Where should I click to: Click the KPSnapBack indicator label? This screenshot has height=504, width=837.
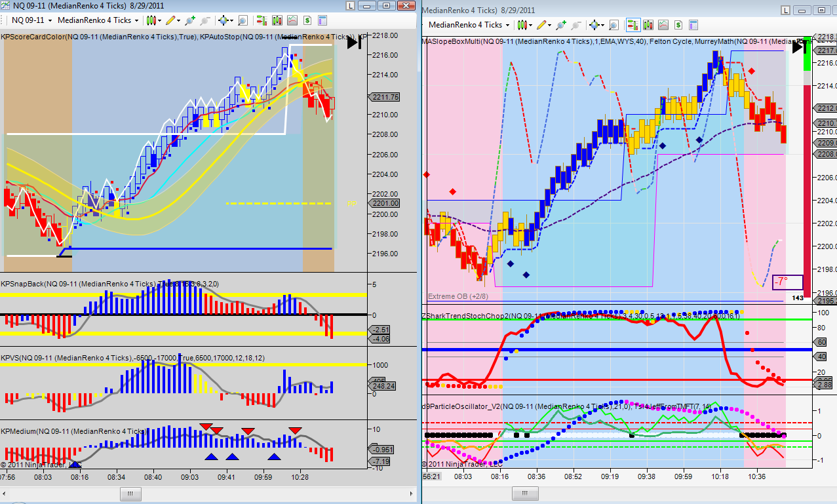tap(109, 284)
